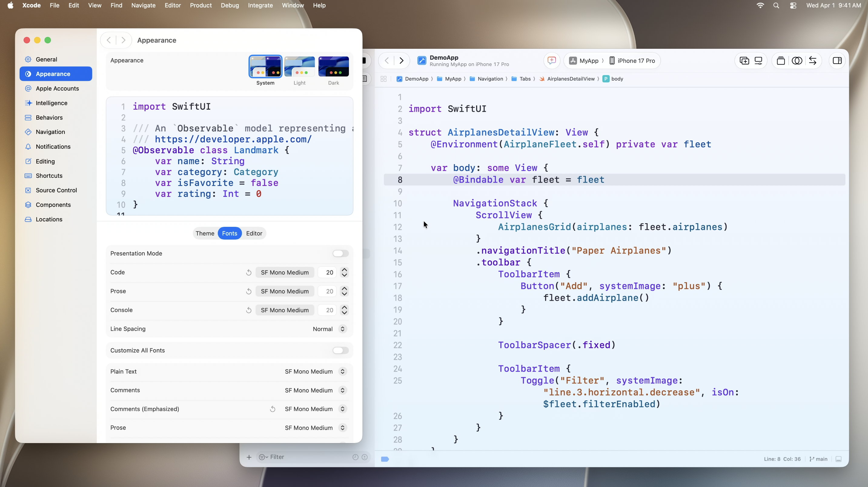Open the Integrate menu
Viewport: 868px width, 487px height.
[x=260, y=5]
